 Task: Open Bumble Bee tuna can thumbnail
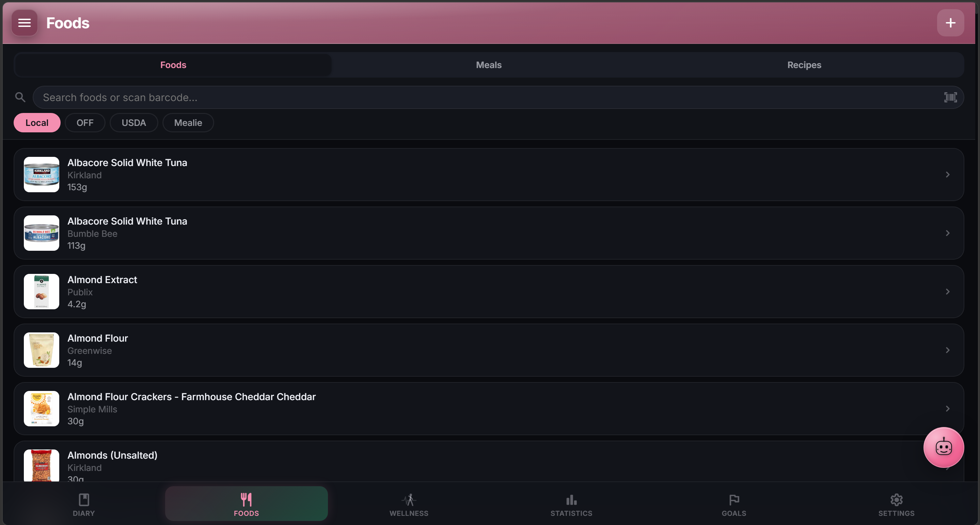click(42, 233)
